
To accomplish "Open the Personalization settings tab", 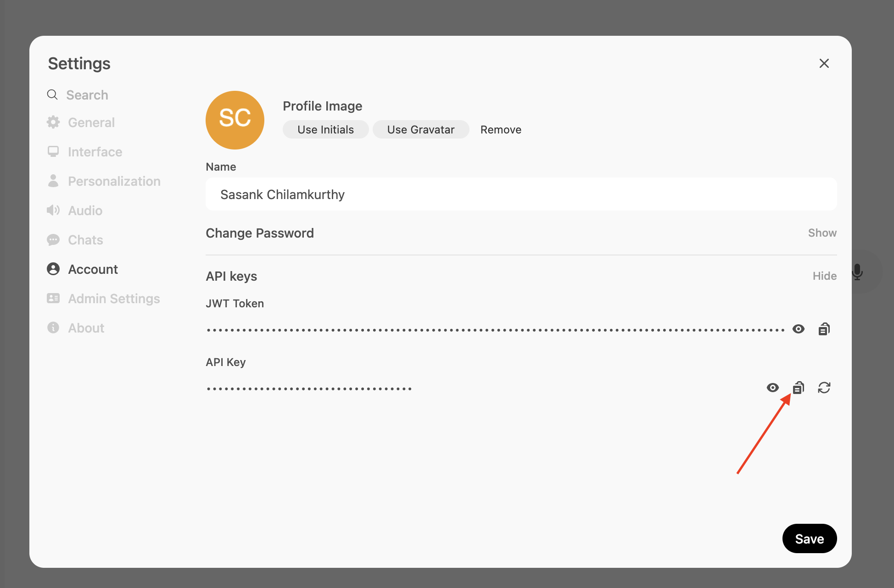I will point(104,181).
